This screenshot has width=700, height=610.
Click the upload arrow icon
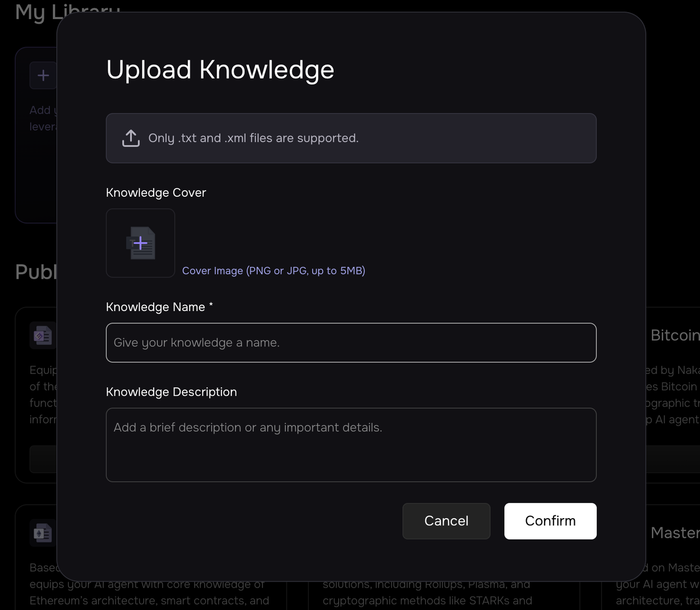coord(131,138)
